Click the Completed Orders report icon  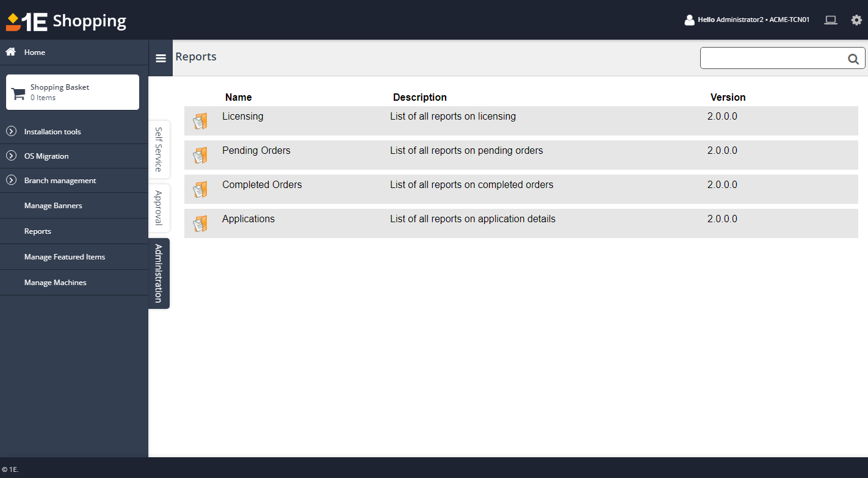pyautogui.click(x=200, y=189)
